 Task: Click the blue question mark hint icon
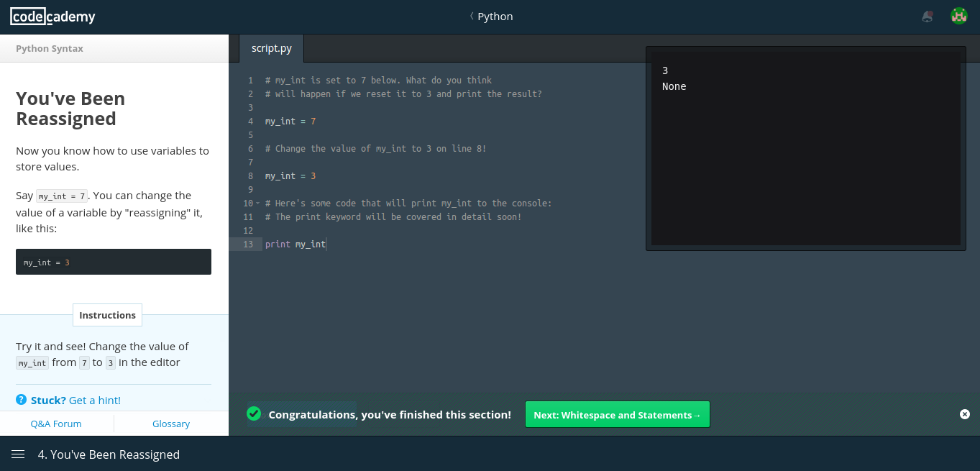[x=22, y=400]
